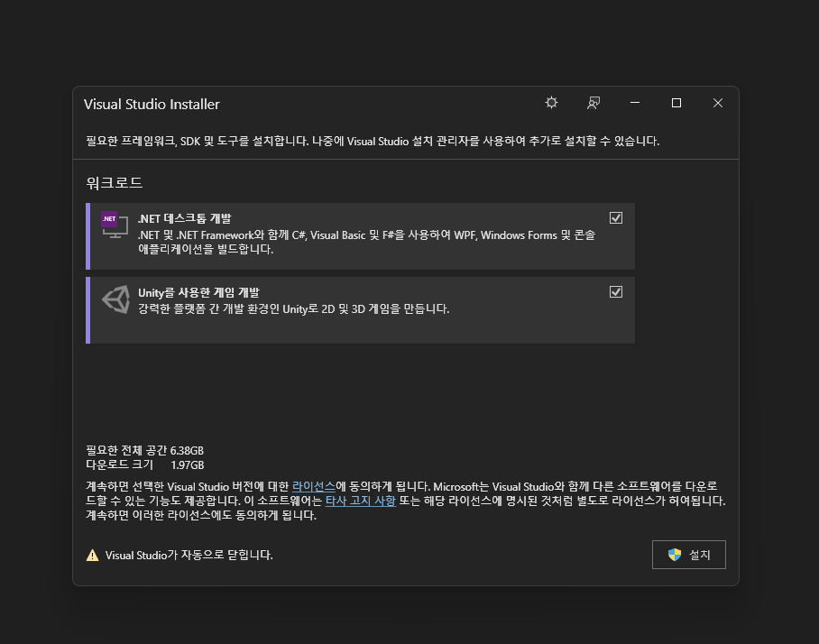The image size is (819, 644).
Task: Click the .NET workload description text
Action: click(x=366, y=242)
